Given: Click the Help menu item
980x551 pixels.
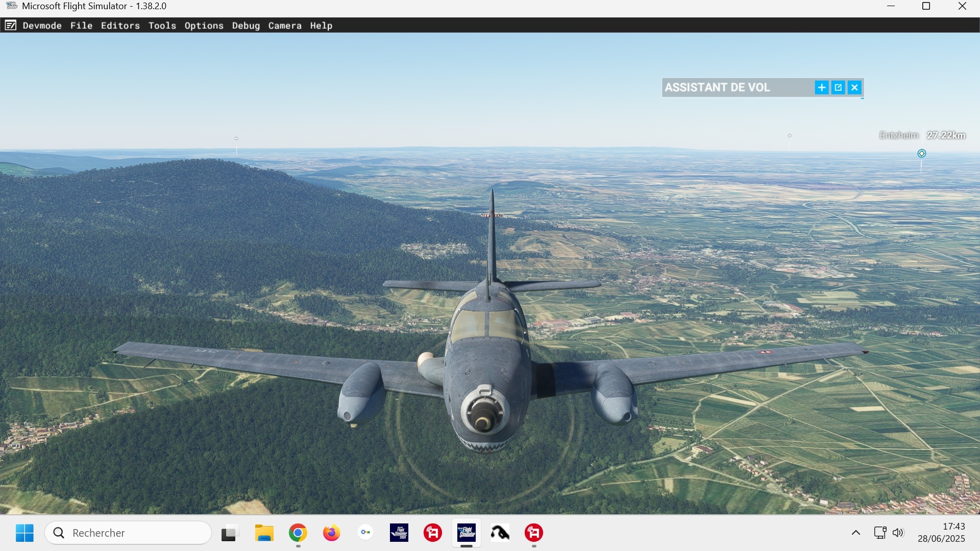Looking at the screenshot, I should click(x=321, y=26).
